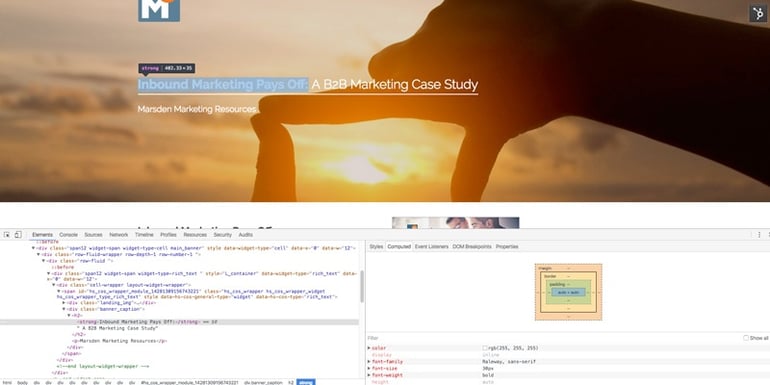Viewport: 770px width, 385px height.
Task: Expand the color computed property
Action: (369, 348)
